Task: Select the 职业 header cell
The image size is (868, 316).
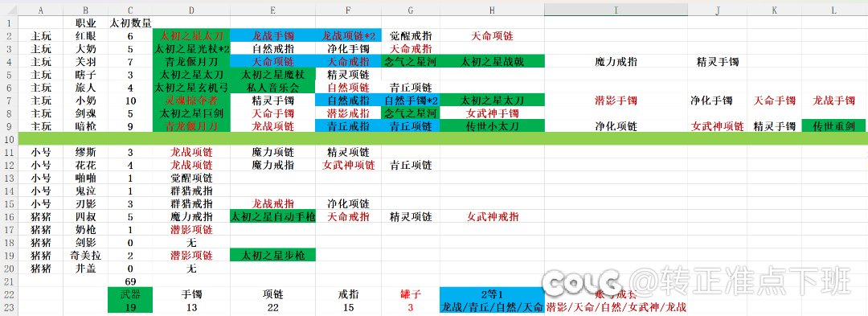Action: point(85,23)
